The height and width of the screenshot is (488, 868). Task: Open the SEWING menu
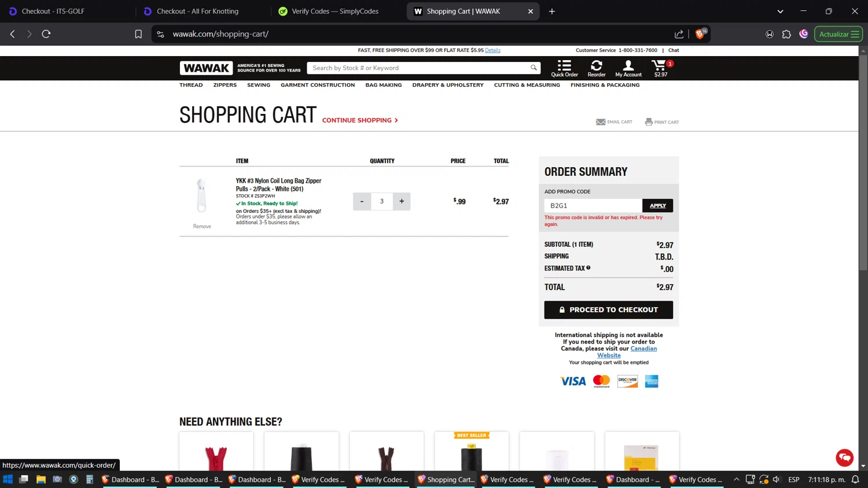point(259,85)
